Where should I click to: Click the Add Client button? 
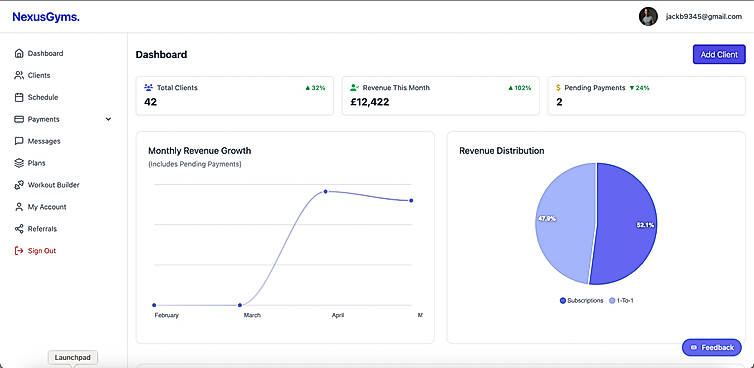pyautogui.click(x=719, y=54)
